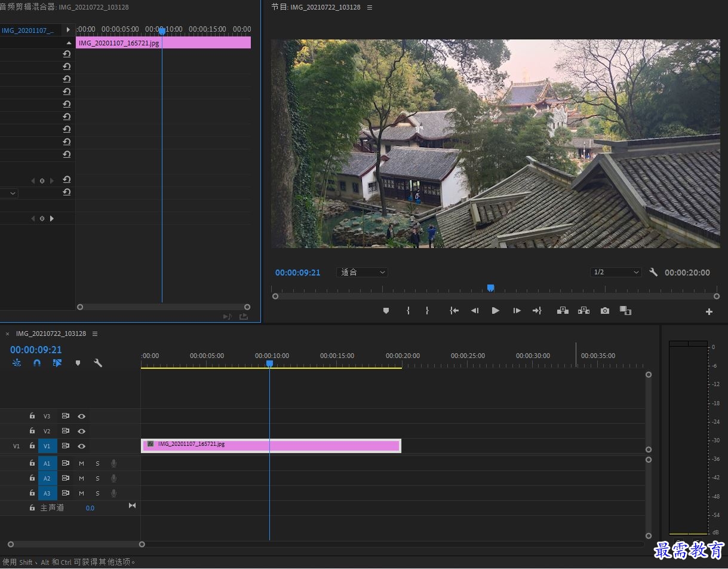Screen dimensions: 728x569
Task: Hide the V1 track using its eye
Action: (x=82, y=446)
